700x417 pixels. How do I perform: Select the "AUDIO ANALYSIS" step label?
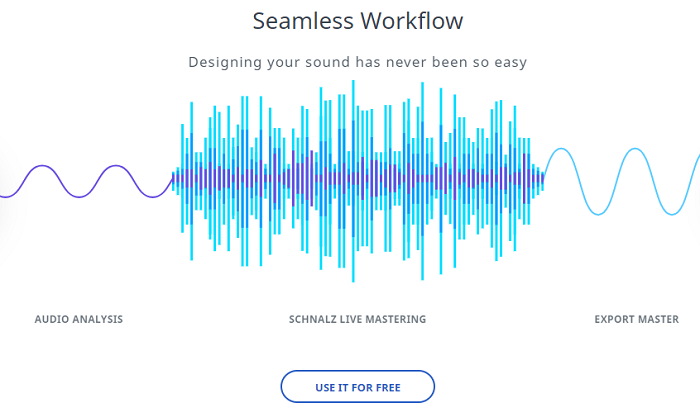point(79,320)
